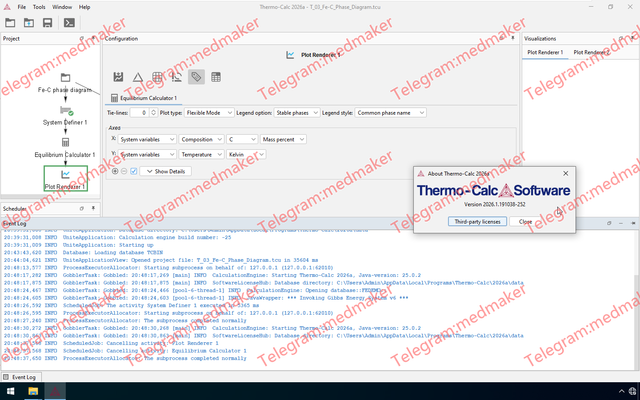640x400 pixels.
Task: Open the Window menu
Action: tap(62, 7)
